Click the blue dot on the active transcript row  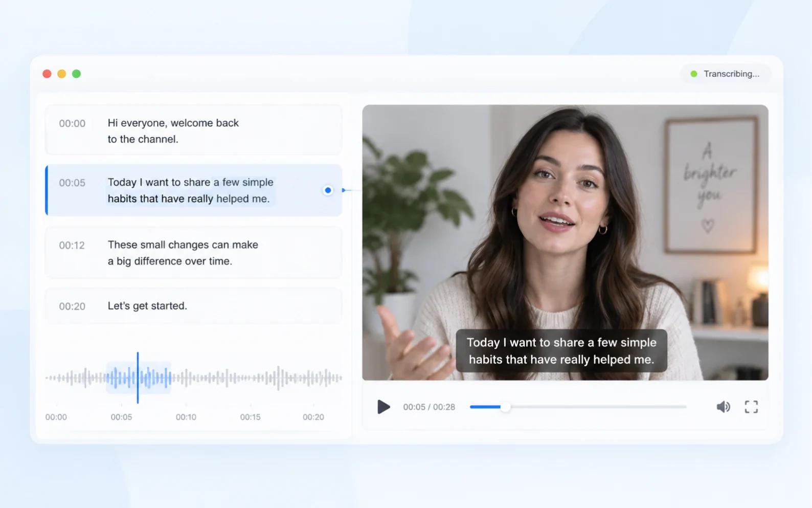point(328,190)
